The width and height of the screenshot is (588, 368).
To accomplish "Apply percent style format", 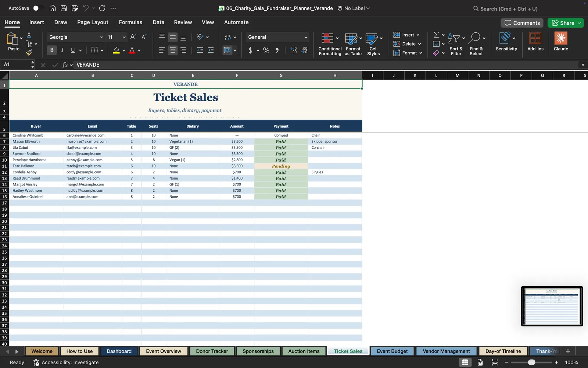I will click(x=266, y=50).
